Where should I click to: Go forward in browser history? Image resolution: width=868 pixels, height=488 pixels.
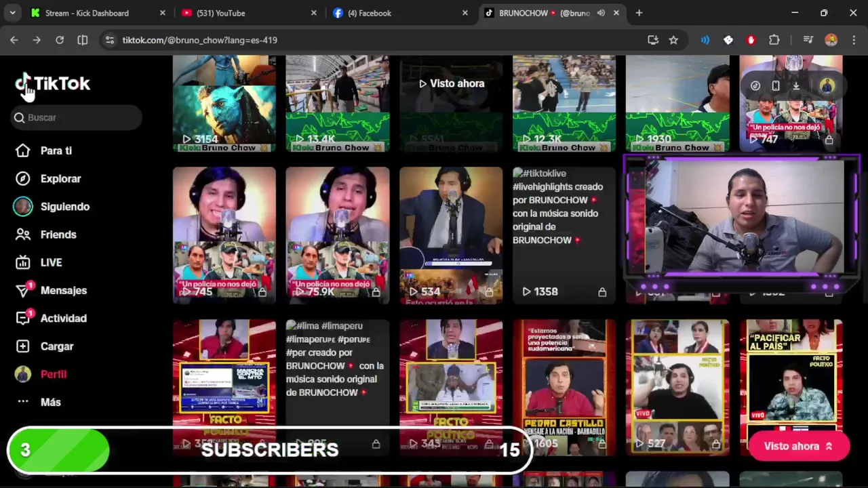pos(37,40)
